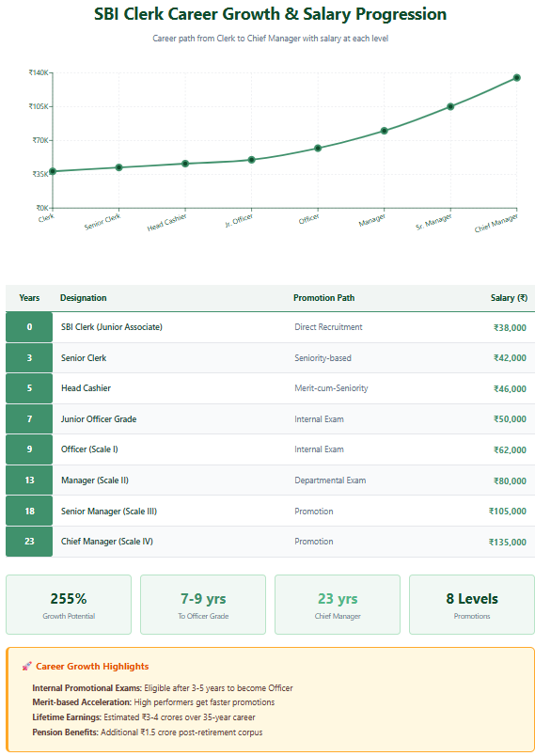Click the Years column header
Image resolution: width=535 pixels, height=756 pixels.
click(29, 298)
